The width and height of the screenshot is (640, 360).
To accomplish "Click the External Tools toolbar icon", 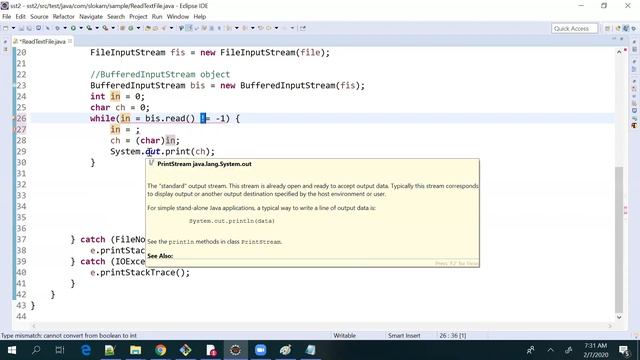I will pyautogui.click(x=105, y=28).
